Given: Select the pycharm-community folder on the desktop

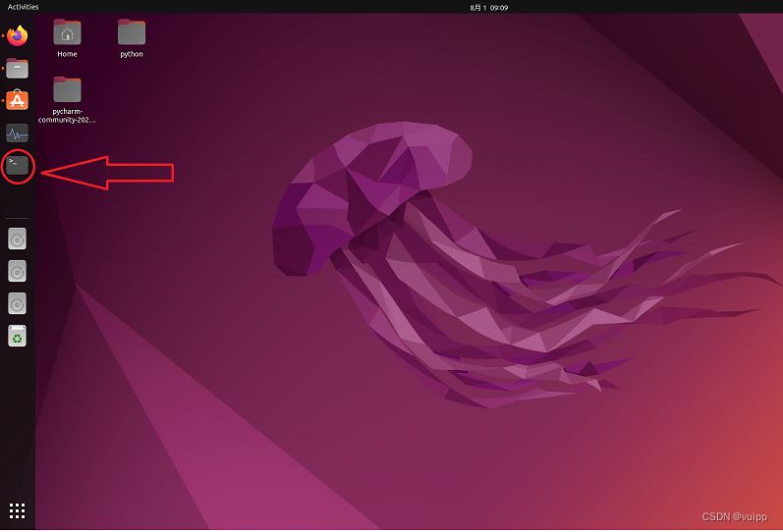Looking at the screenshot, I should 67,100.
